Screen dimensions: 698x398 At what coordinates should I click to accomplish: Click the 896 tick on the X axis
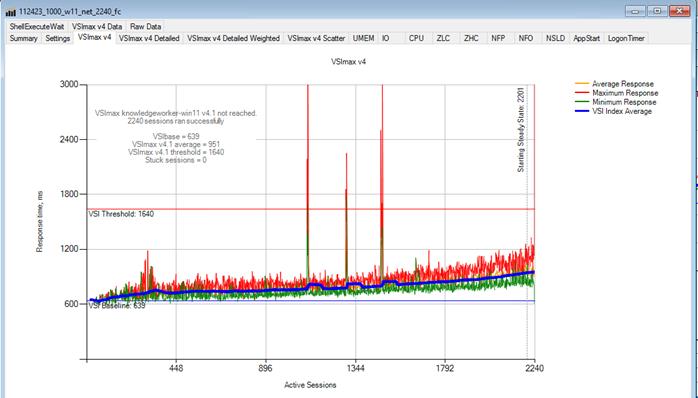tap(266, 369)
